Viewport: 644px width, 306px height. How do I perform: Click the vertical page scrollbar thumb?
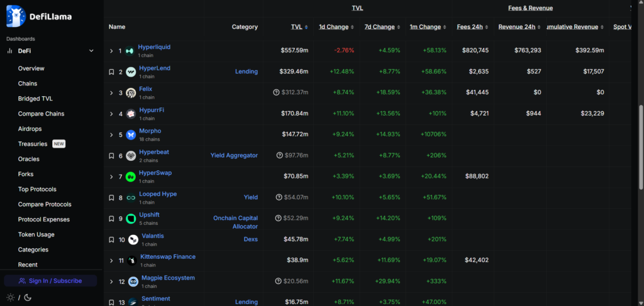pyautogui.click(x=641, y=147)
